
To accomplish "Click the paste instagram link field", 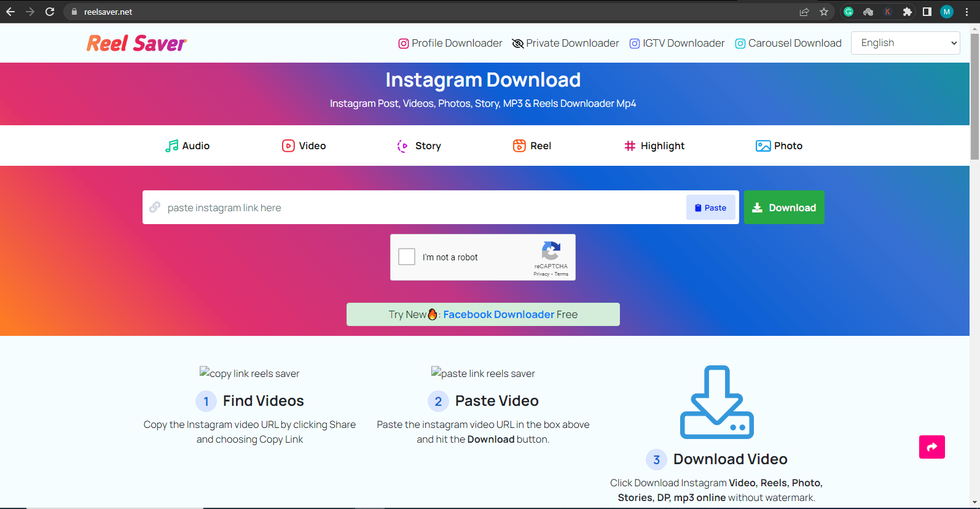I will [415, 208].
